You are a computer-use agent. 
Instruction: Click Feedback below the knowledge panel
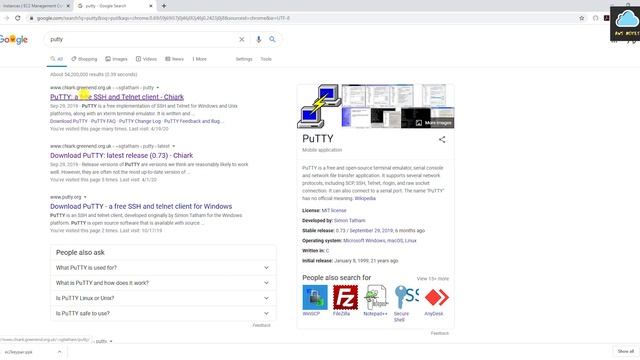(440, 333)
